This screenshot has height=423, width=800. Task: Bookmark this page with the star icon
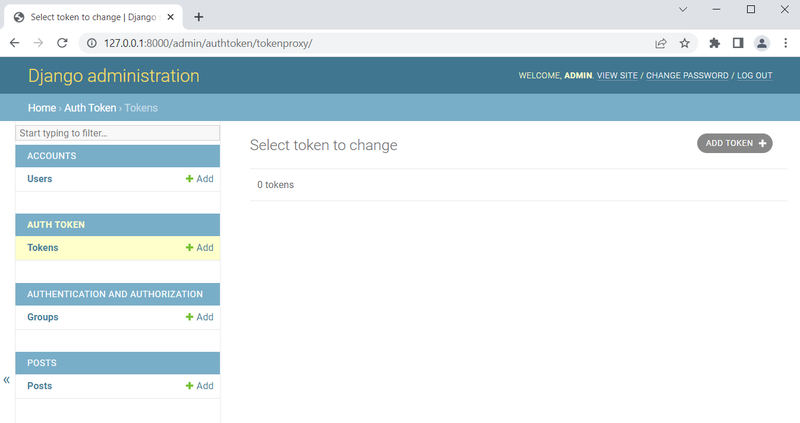(x=685, y=43)
